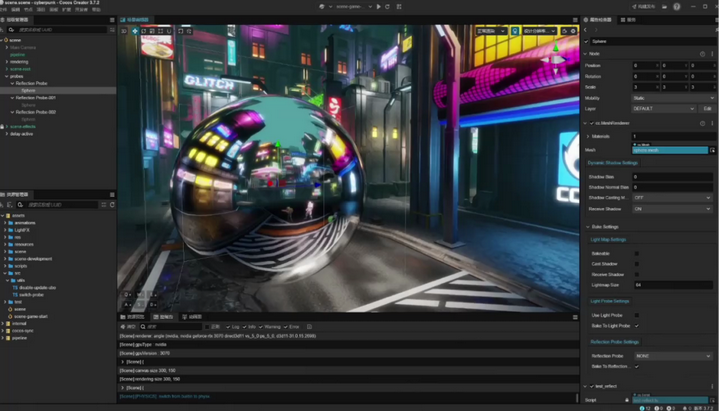Open the Mobility dropdown showing Static
This screenshot has height=411, width=720.
point(674,98)
